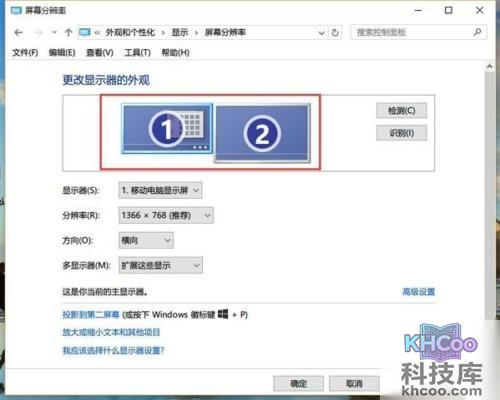
Task: Open the 分辨率 1366 × 768 dropdown
Action: 166,215
